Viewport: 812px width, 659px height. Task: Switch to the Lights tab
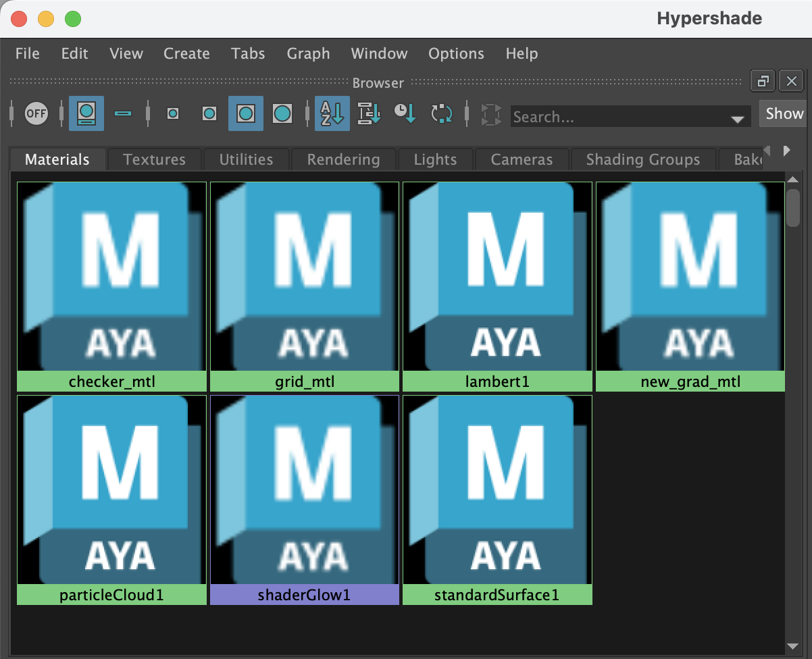[435, 159]
